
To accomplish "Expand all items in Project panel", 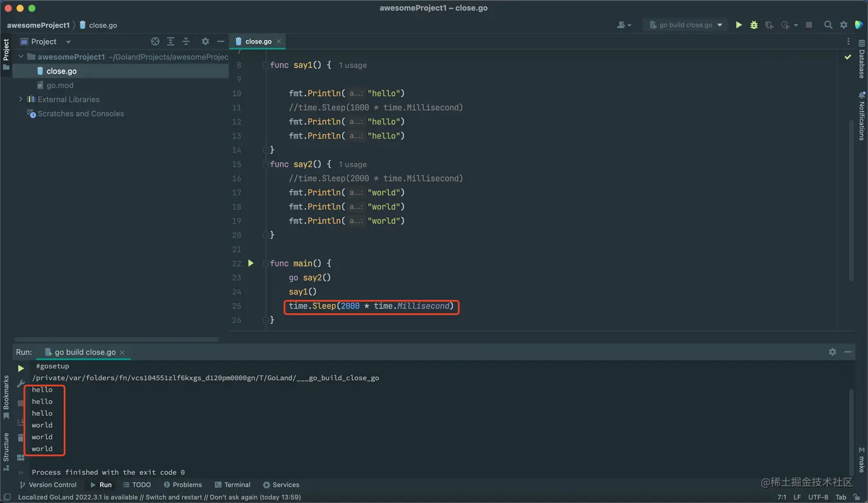I will (170, 41).
